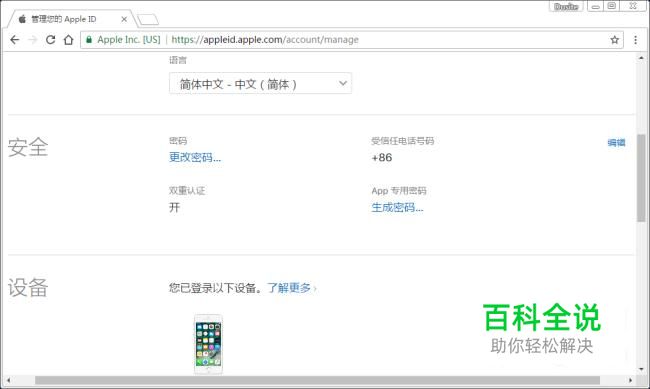Click the 生成密码... link

point(397,207)
